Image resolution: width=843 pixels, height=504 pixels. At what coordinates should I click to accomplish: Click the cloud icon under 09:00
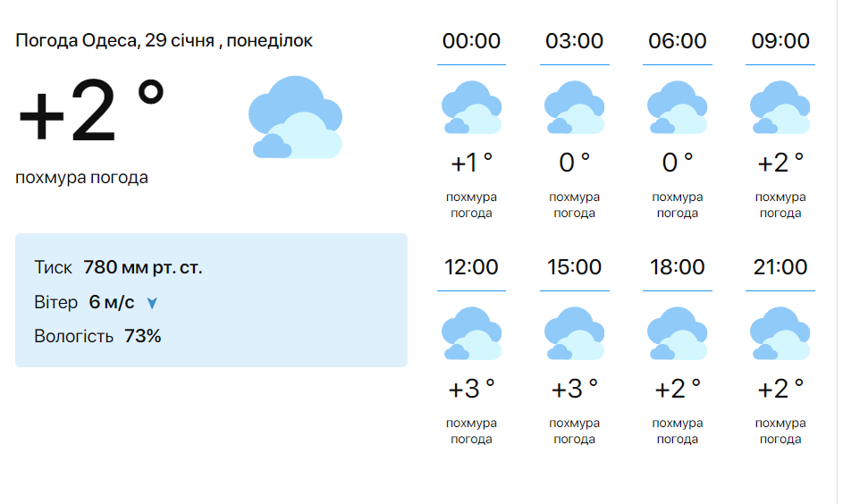click(x=780, y=107)
